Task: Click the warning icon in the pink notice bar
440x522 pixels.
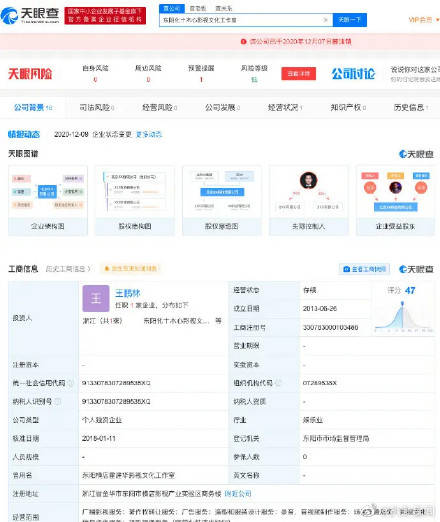Action: pos(243,42)
